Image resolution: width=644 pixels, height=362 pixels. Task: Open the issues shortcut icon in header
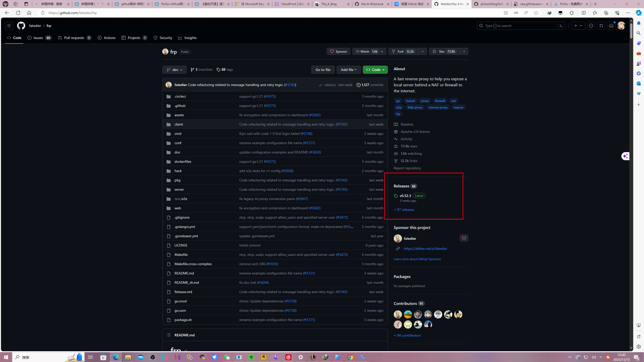(591, 26)
